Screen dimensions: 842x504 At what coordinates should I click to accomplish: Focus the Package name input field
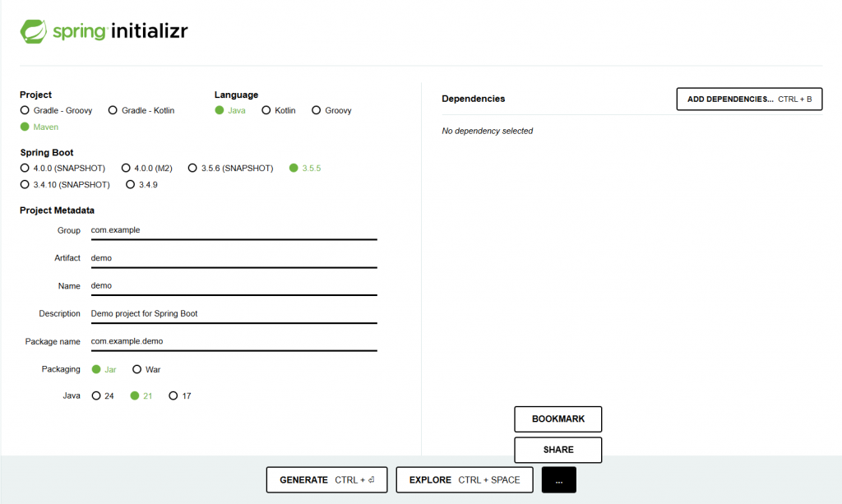(234, 341)
